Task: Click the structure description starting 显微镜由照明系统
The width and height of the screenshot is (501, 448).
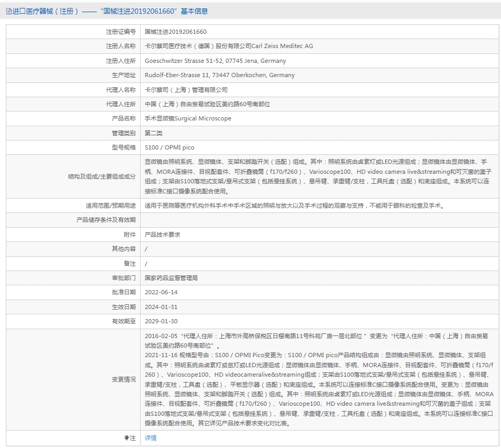Action: coord(318,176)
